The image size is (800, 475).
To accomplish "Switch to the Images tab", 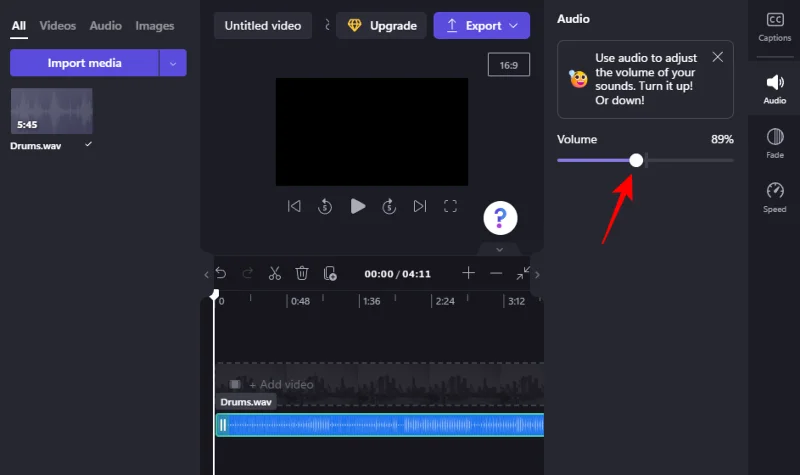I will [x=155, y=26].
